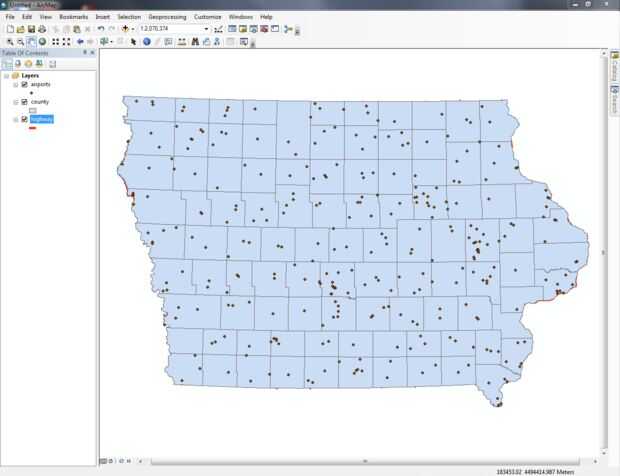This screenshot has height=476, width=620.
Task: Toggle the airports layer checkbox
Action: 25,85
